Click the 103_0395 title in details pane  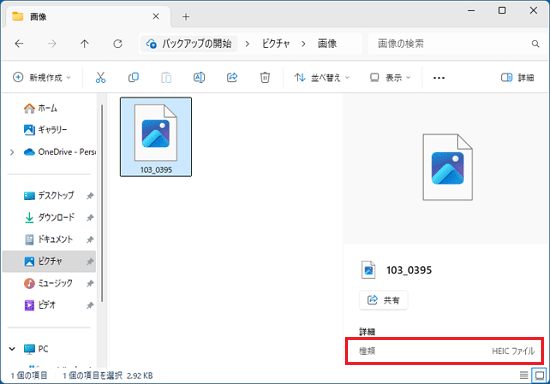point(409,270)
